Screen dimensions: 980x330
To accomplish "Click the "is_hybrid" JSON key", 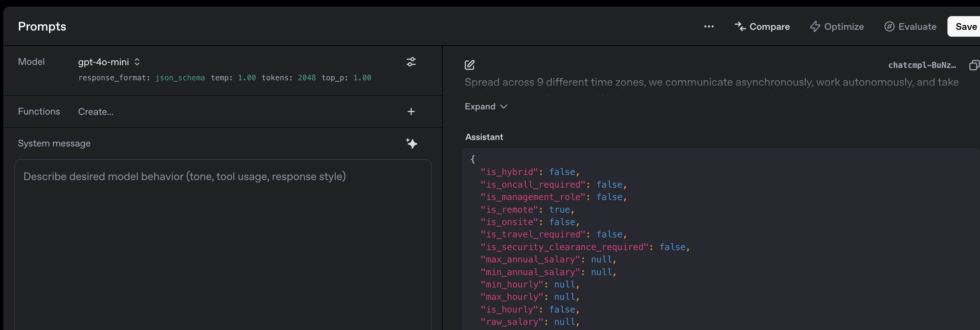I will click(510, 172).
